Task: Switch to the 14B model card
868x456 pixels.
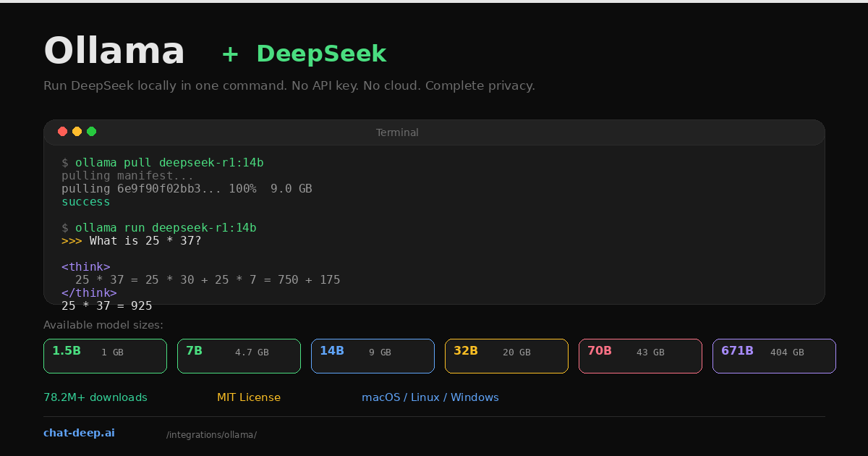Action: 373,355
